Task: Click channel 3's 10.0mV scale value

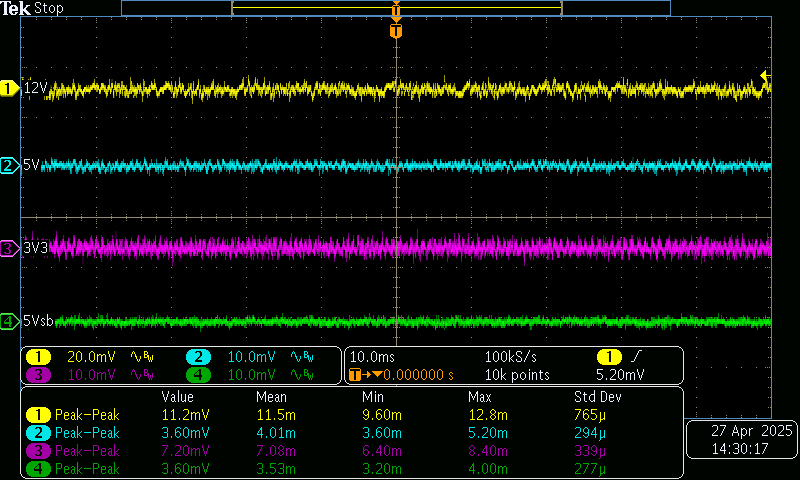Action: pyautogui.click(x=91, y=375)
